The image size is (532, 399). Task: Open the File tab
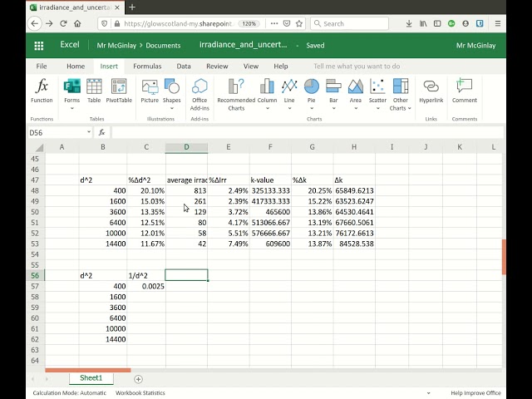coord(42,66)
